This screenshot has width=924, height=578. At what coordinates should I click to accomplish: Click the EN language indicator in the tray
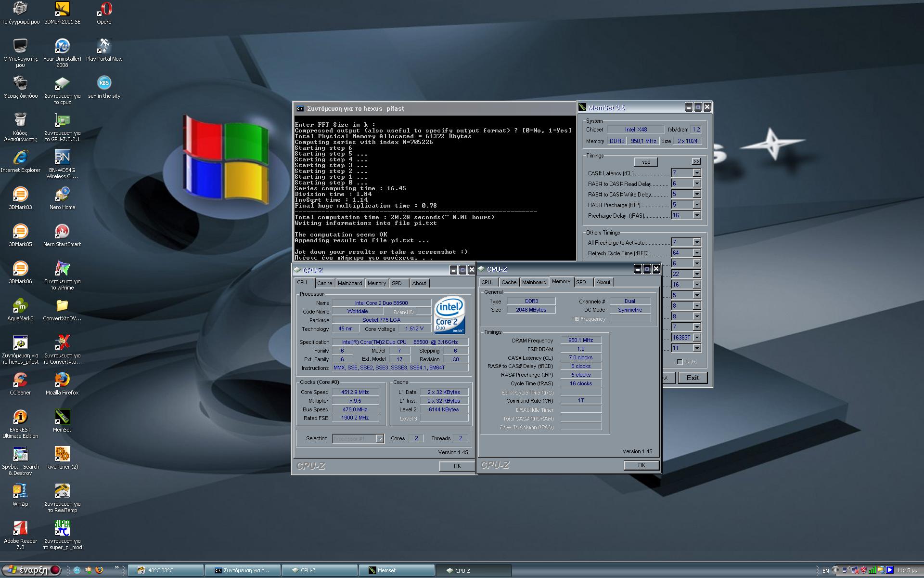(826, 571)
